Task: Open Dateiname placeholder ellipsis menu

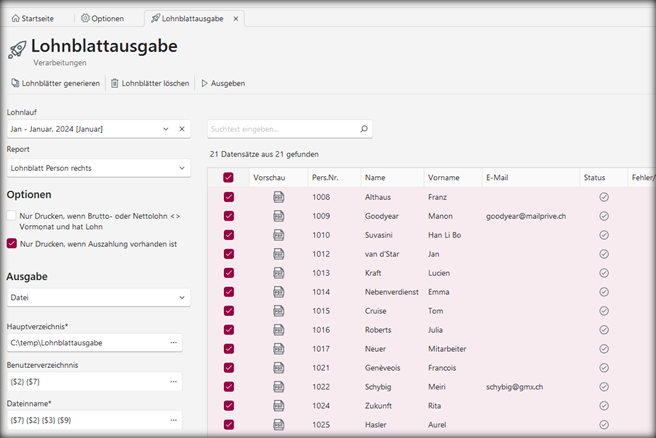Action: pos(174,421)
